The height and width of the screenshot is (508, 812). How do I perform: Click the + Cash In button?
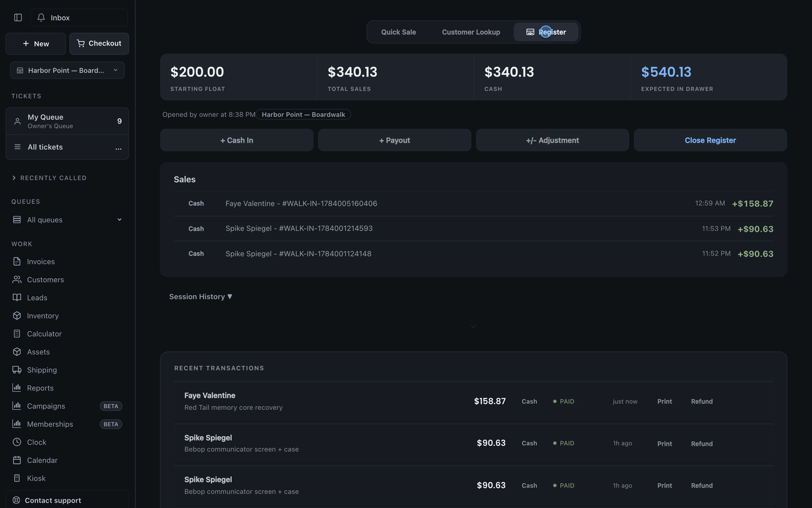point(237,140)
